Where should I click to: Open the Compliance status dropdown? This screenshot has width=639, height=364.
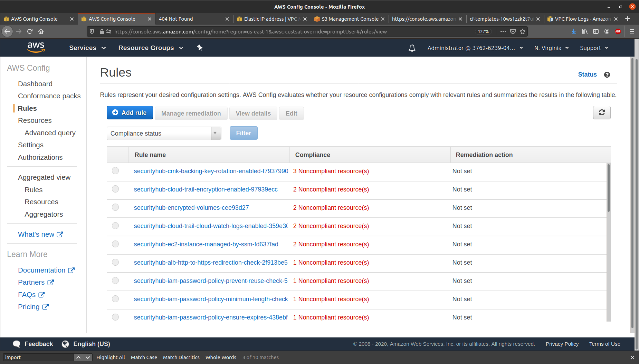[164, 133]
